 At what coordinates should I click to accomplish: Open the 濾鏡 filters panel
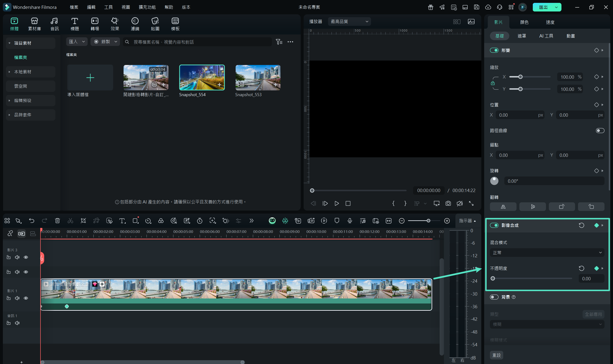(135, 24)
